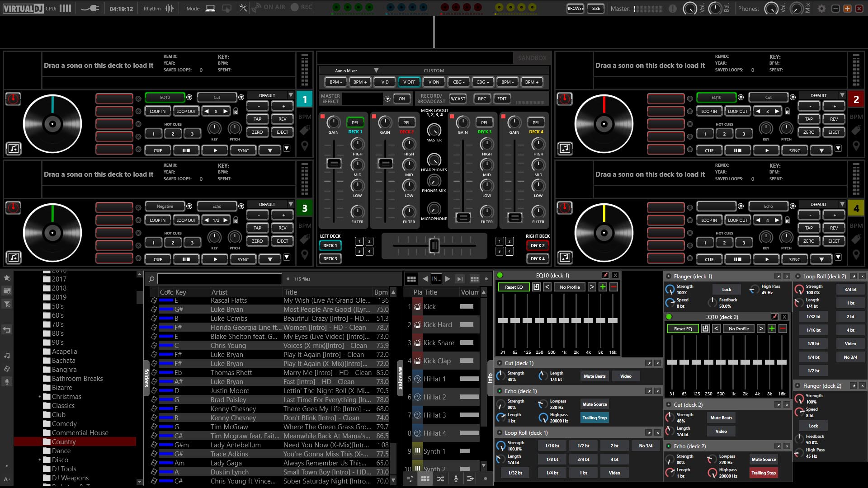Click deck 1 SYNC button

(243, 150)
